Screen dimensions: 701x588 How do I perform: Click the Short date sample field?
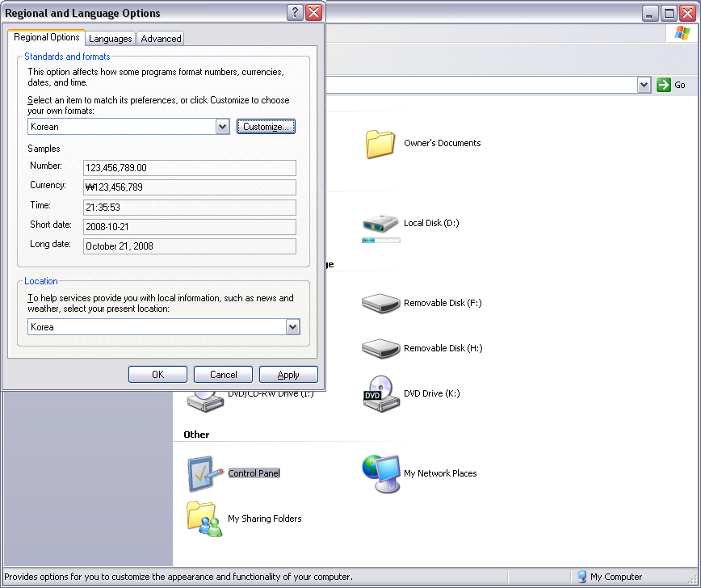click(x=190, y=227)
